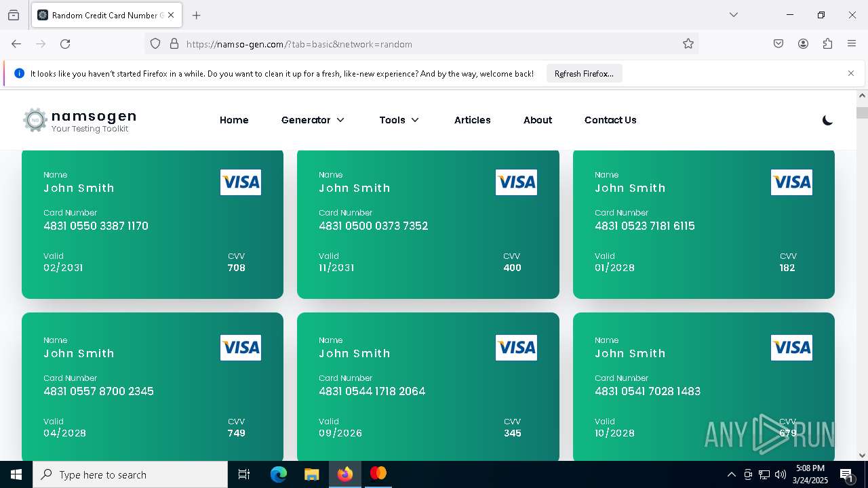Select card number 4831 0523 7181 6115
The height and width of the screenshot is (488, 868).
(645, 226)
